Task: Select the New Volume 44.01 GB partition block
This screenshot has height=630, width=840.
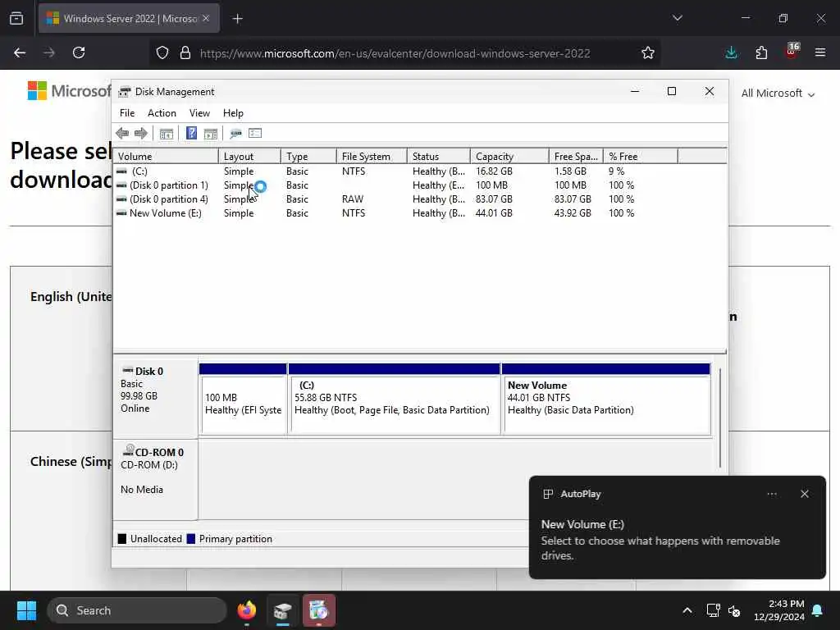Action: click(x=606, y=399)
